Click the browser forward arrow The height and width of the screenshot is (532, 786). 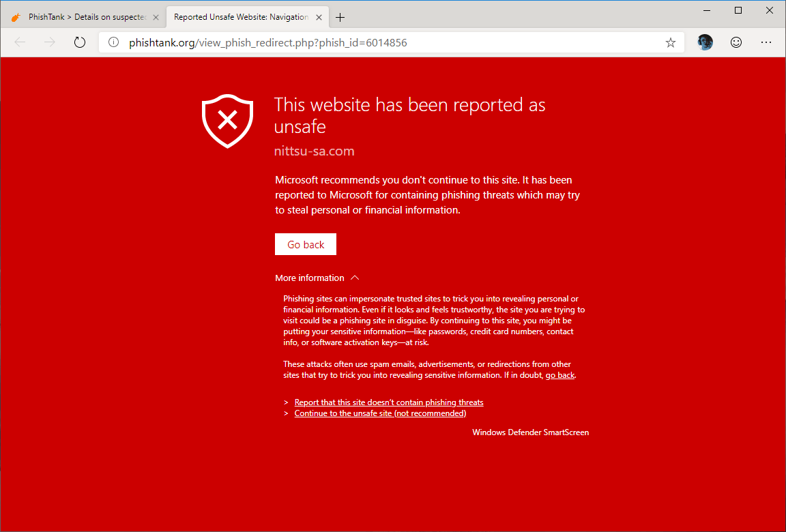(50, 42)
